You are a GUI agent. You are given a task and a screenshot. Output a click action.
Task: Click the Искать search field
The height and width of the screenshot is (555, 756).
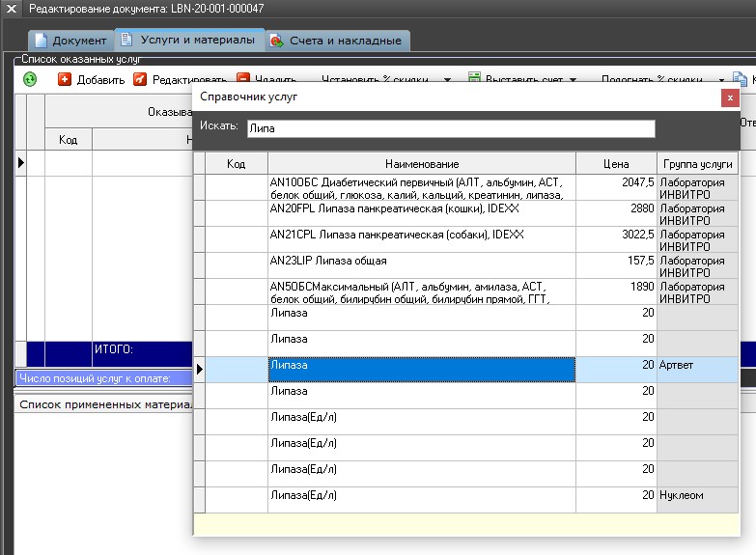[451, 128]
